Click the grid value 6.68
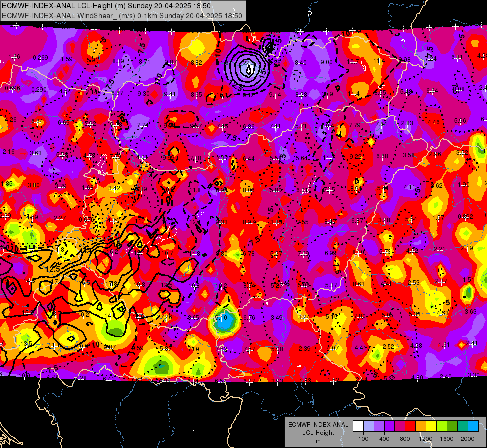 (x=382, y=156)
